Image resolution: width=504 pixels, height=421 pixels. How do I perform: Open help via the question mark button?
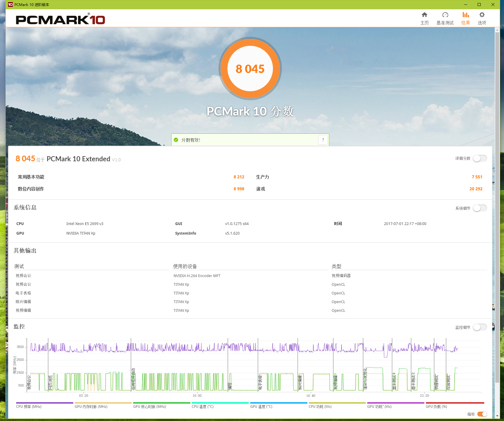click(x=323, y=139)
